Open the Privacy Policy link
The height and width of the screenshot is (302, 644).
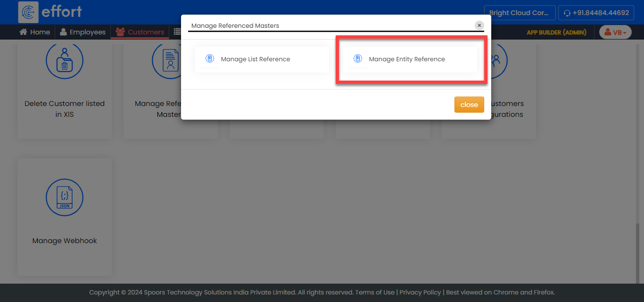(420, 292)
